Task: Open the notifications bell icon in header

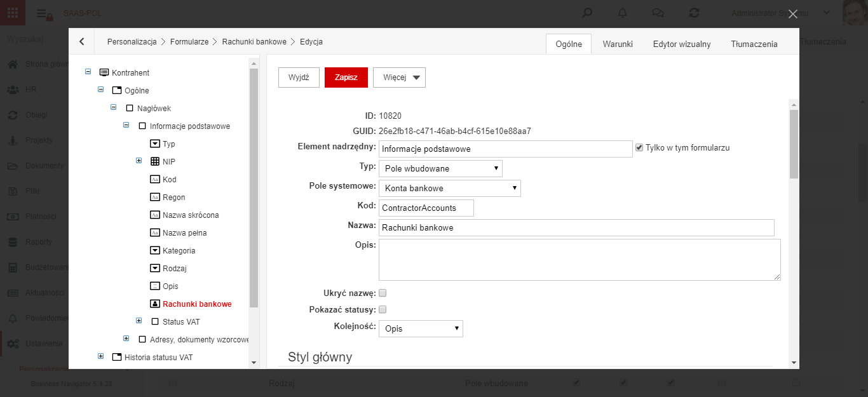Action: tap(623, 13)
